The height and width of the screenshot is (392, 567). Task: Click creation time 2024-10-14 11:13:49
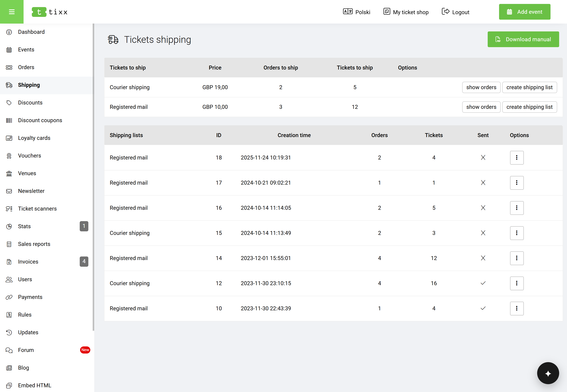click(266, 233)
